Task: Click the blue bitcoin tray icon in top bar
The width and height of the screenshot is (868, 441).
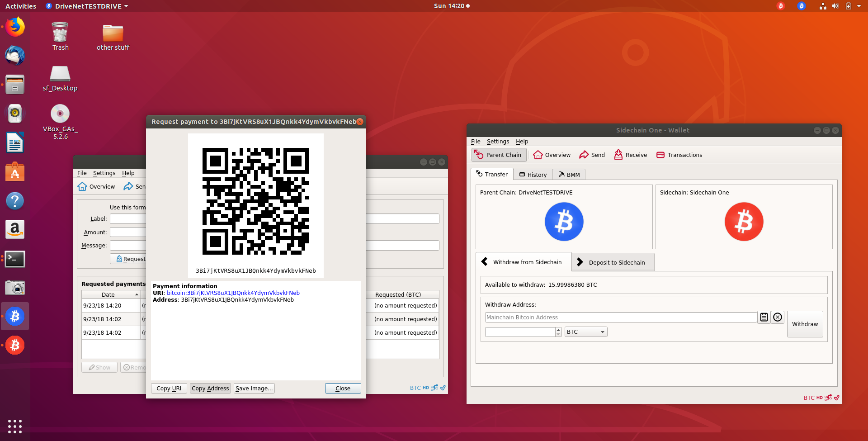Action: coord(802,6)
